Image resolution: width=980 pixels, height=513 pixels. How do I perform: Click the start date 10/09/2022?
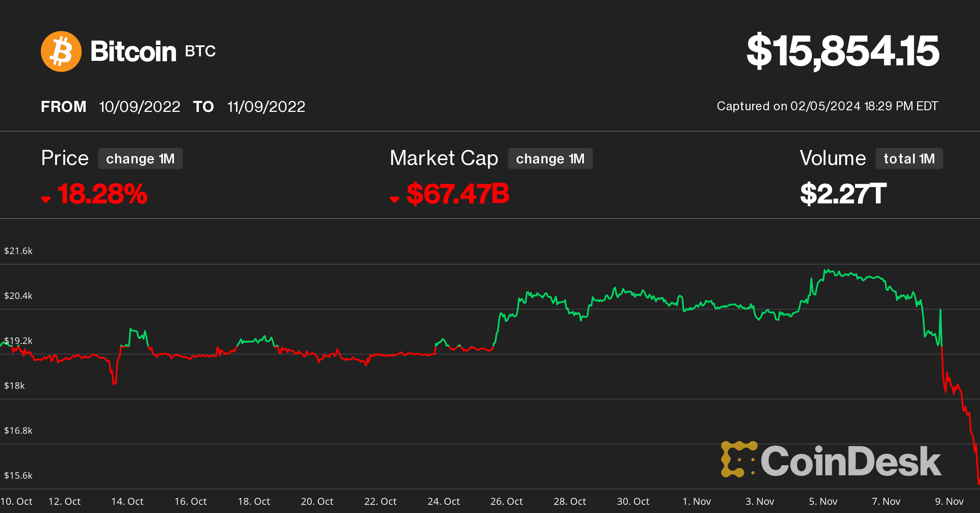coord(140,107)
